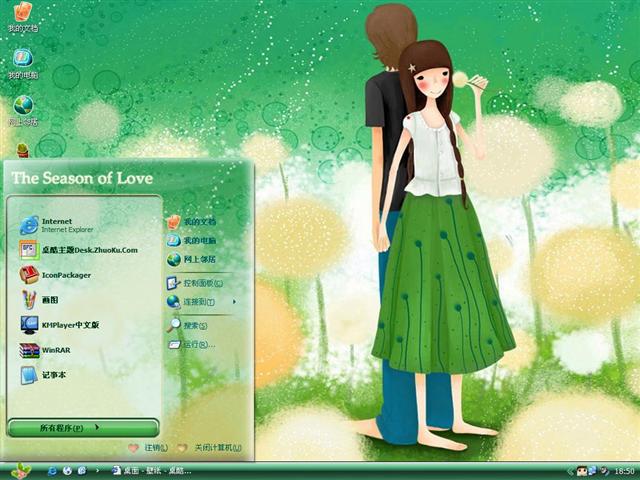Expand quick launch overflow chevron
The width and height of the screenshot is (640, 480).
[97, 471]
